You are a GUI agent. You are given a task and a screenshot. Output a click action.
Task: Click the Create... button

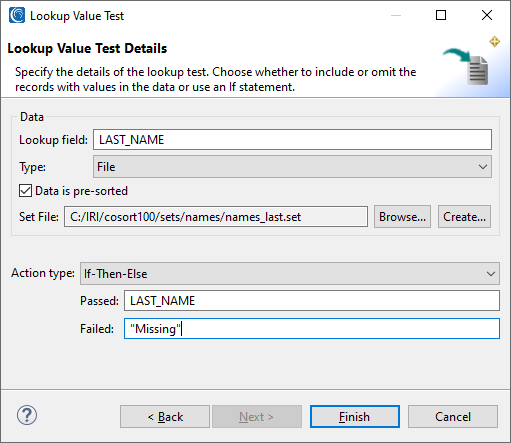click(464, 217)
